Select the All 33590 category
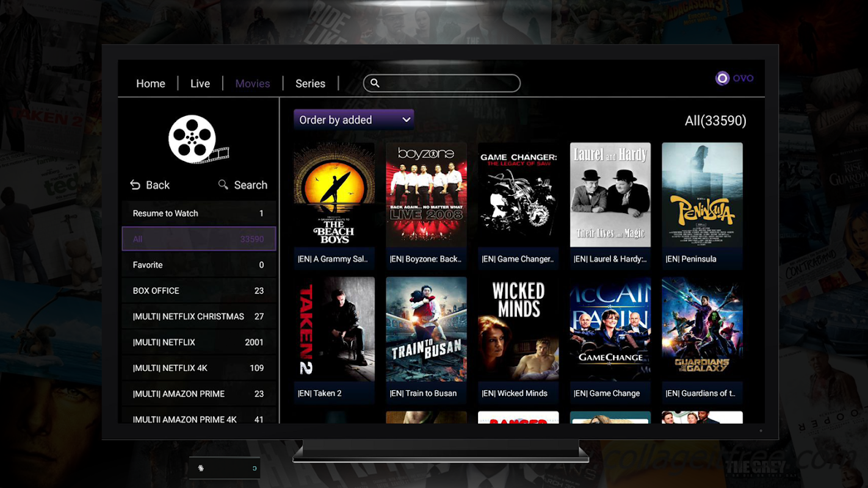Screen dimensions: 868x488 [199, 239]
